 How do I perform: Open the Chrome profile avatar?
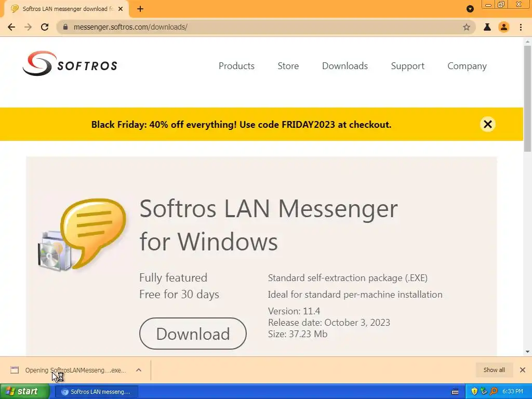click(504, 27)
